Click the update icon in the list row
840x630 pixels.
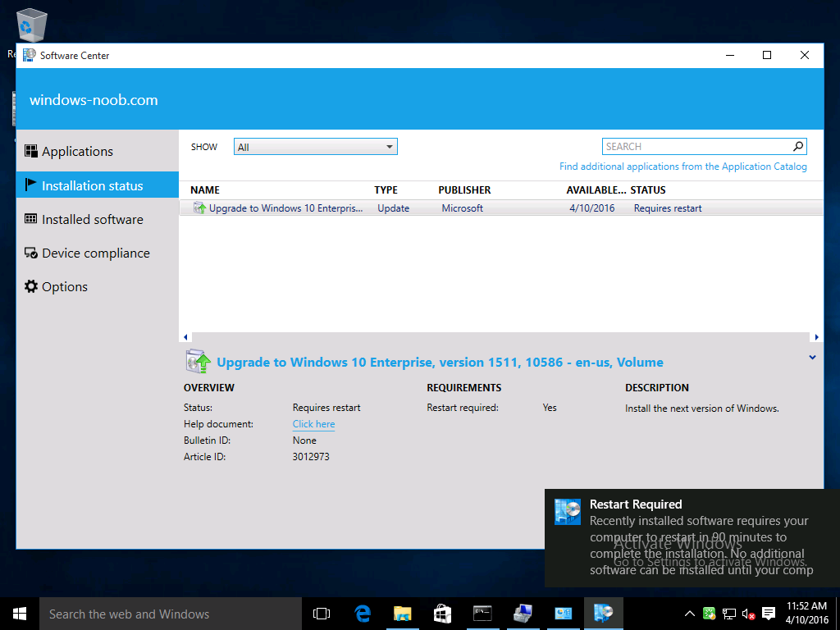(199, 208)
